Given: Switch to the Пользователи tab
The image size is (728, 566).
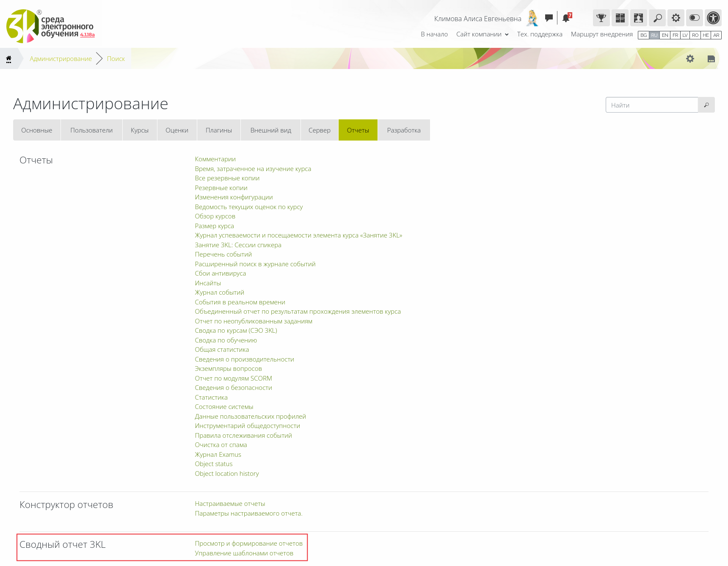Looking at the screenshot, I should point(91,130).
